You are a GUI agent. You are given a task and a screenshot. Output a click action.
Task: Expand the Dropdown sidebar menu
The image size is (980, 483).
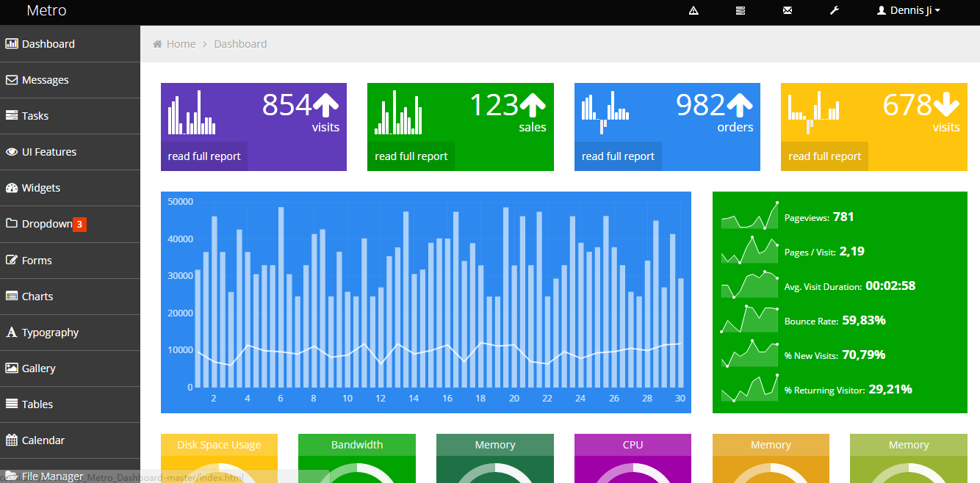[70, 224]
